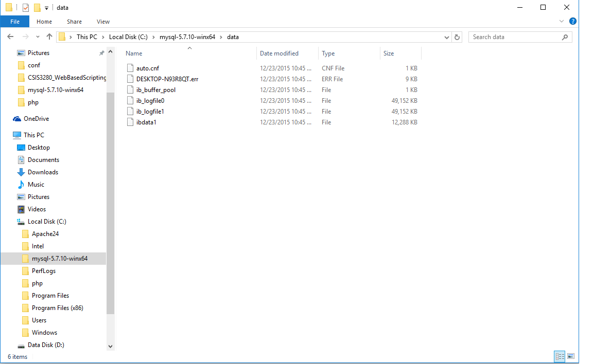
Task: Switch to Large icons view layout
Action: coord(571,356)
